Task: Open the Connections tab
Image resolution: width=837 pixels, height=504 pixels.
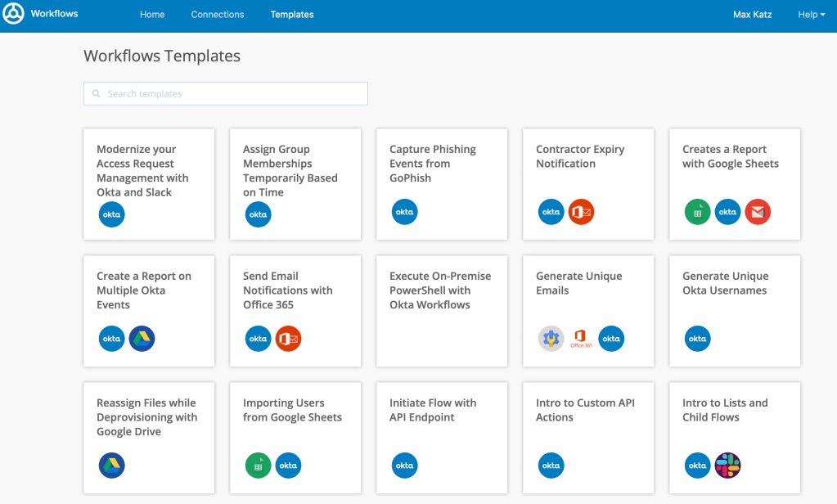Action: point(218,15)
